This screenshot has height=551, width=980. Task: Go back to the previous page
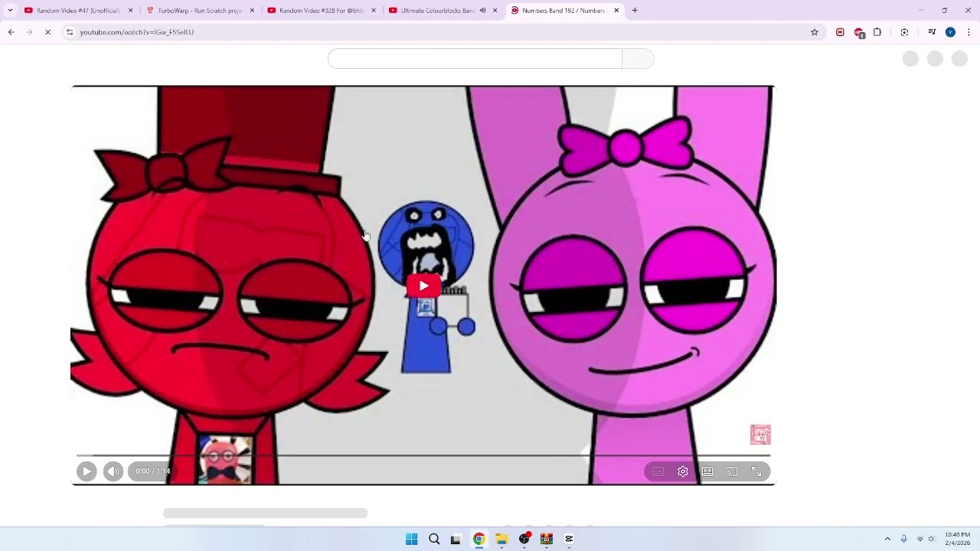click(11, 32)
